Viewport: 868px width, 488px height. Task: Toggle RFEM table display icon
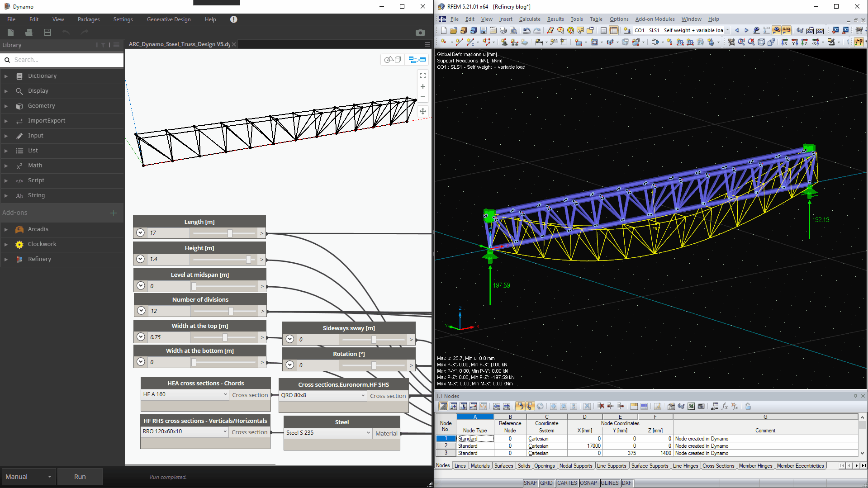614,30
